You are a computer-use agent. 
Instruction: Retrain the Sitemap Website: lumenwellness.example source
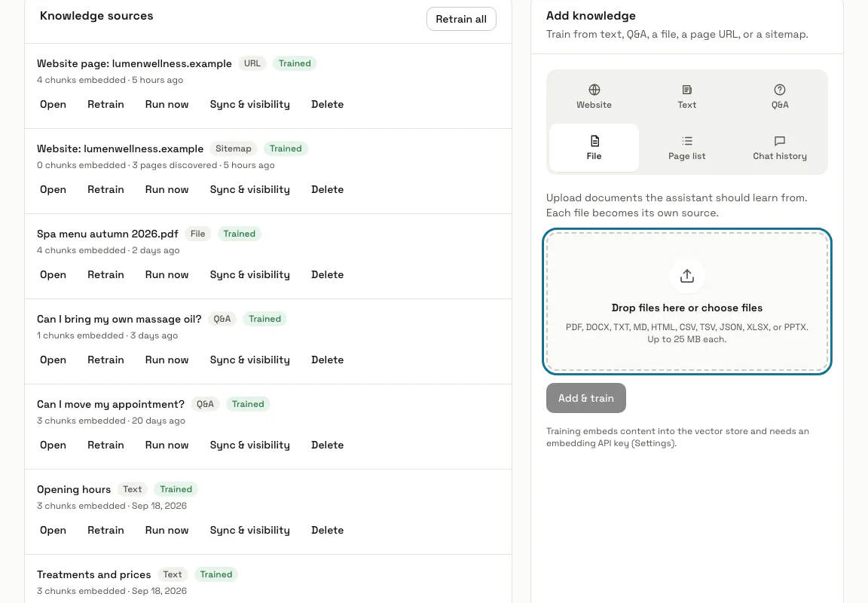pyautogui.click(x=105, y=189)
